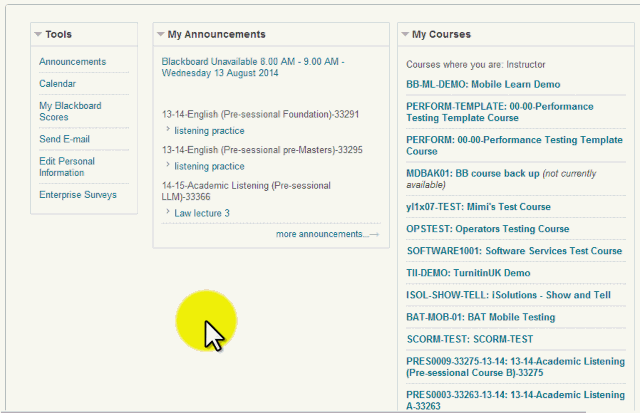
Task: Collapse the My Courses panel arrow
Action: coord(404,34)
